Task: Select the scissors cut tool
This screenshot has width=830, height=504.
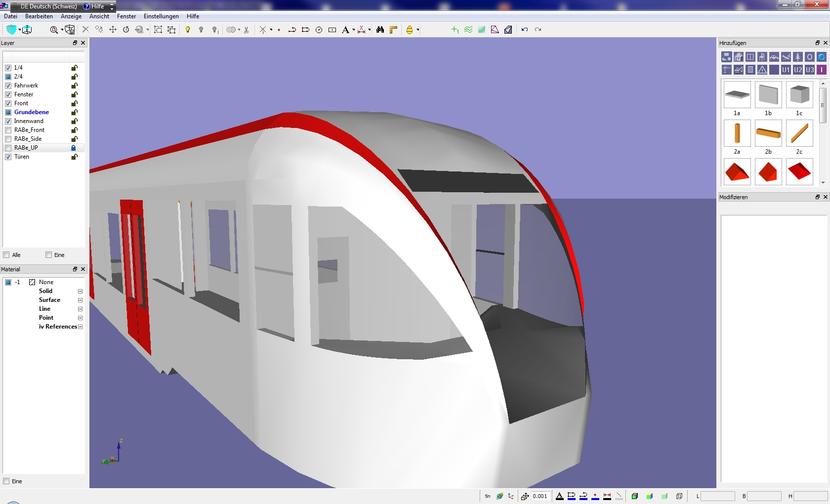Action: pyautogui.click(x=246, y=30)
